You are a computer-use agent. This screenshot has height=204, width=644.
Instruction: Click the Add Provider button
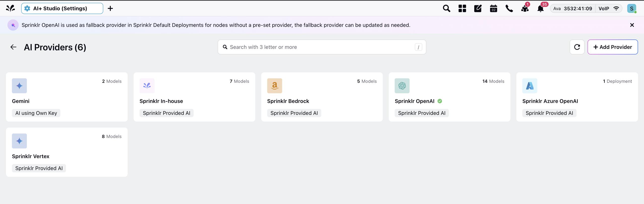pyautogui.click(x=613, y=47)
